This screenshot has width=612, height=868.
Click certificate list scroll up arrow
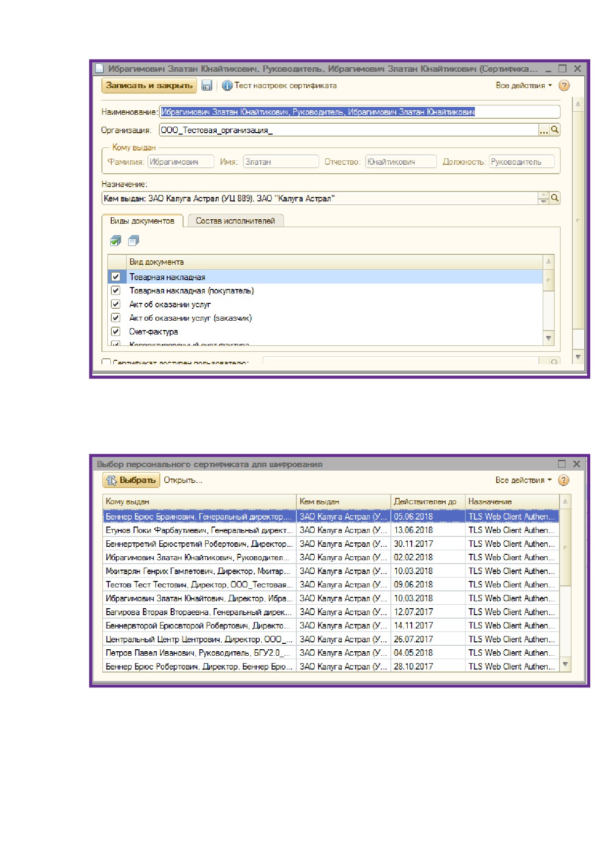pyautogui.click(x=565, y=501)
